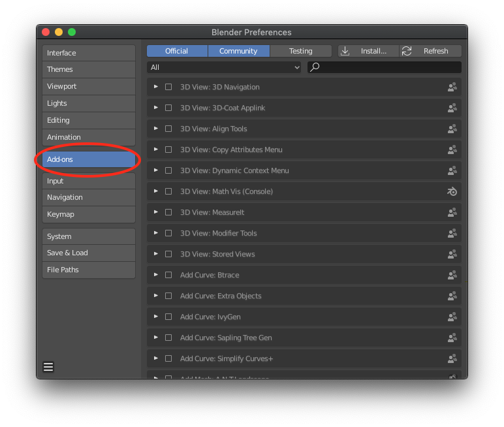Screen dimensions: 504x427
Task: Enable the Align Tools add-on checkbox
Action: point(168,129)
